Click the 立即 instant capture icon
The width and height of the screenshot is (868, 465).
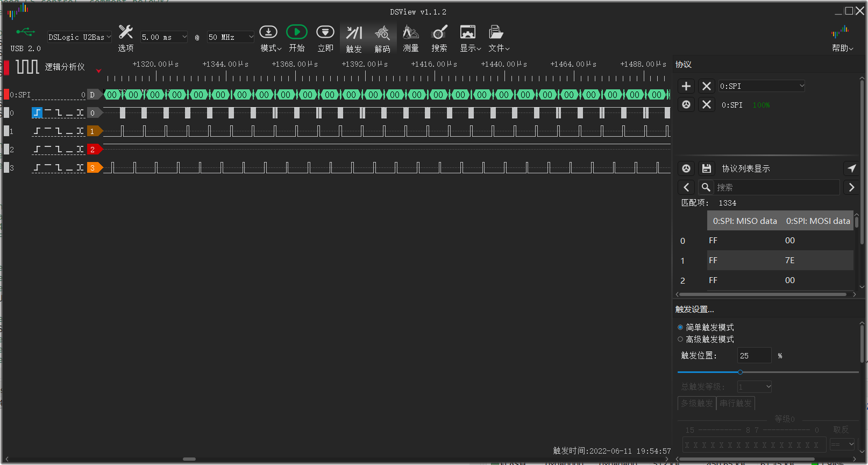coord(325,38)
